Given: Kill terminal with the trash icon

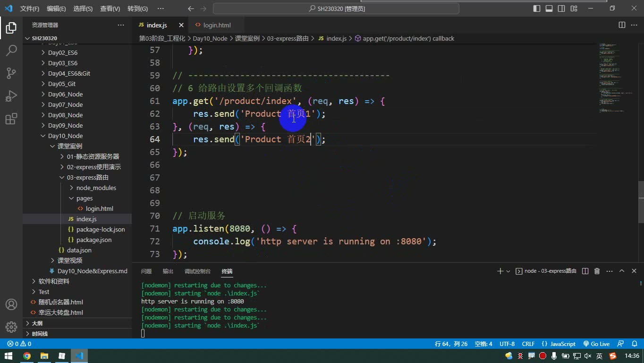Looking at the screenshot, I should [x=597, y=271].
